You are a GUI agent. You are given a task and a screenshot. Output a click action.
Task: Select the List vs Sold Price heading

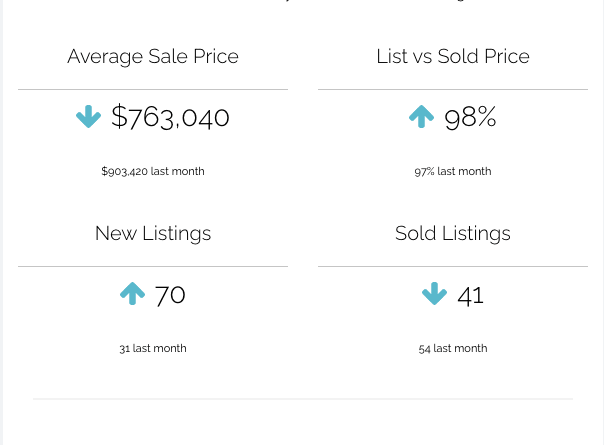[453, 56]
